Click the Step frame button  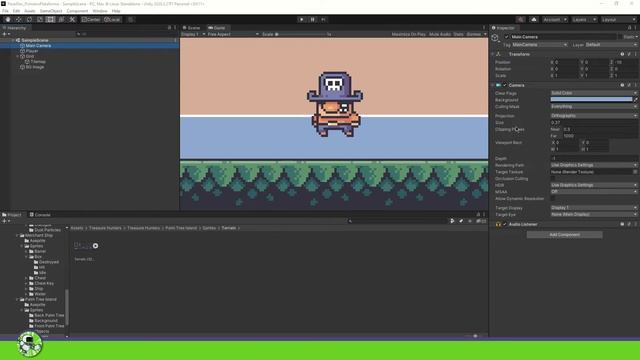323,20
